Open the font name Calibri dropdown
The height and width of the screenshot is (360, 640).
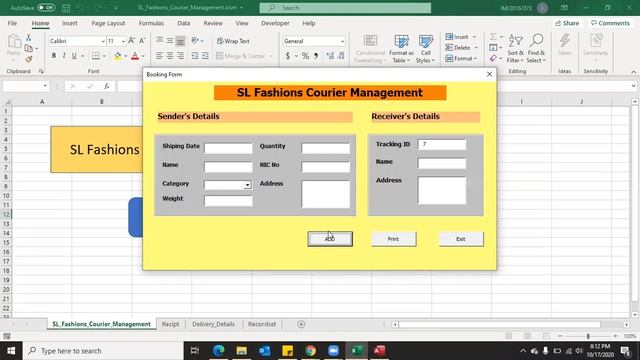(x=103, y=41)
